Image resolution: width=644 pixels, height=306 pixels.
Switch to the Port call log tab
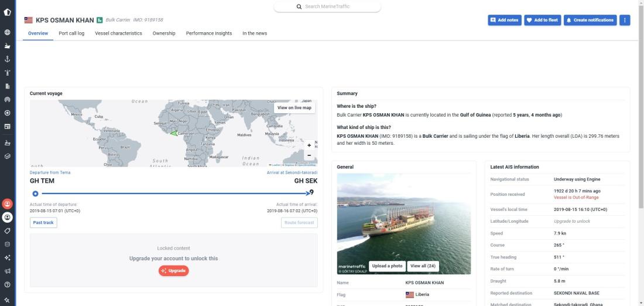click(71, 33)
